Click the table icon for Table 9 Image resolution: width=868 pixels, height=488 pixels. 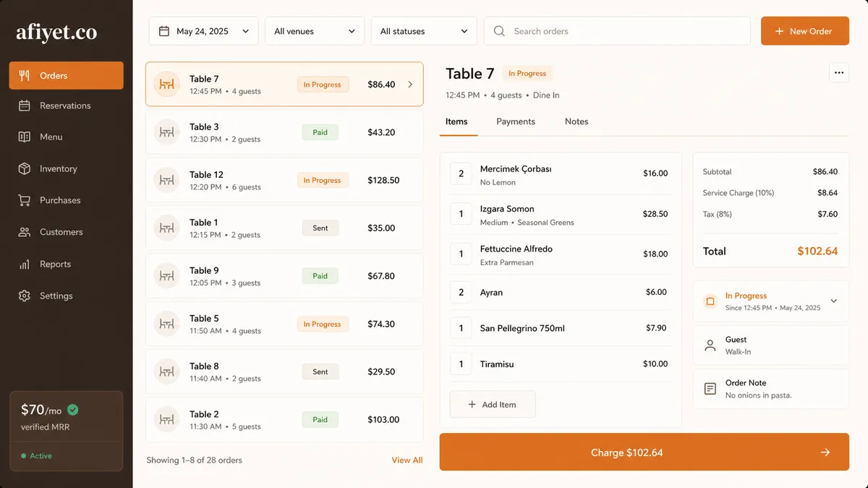point(167,276)
